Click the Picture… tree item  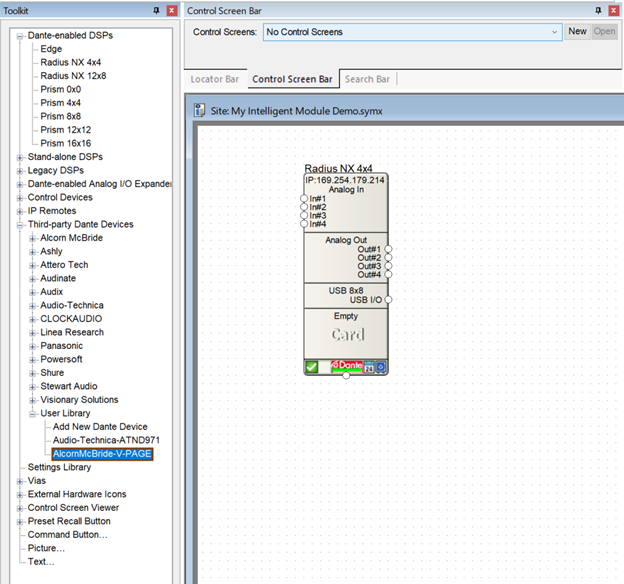pyautogui.click(x=46, y=548)
